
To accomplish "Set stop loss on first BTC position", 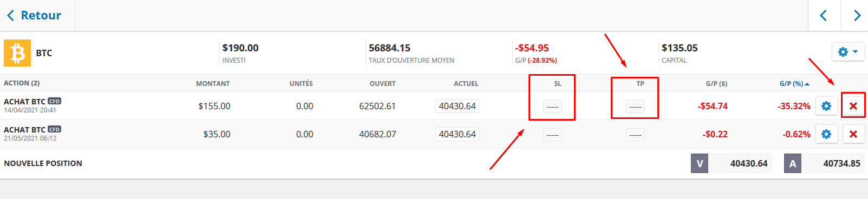I will pyautogui.click(x=552, y=107).
